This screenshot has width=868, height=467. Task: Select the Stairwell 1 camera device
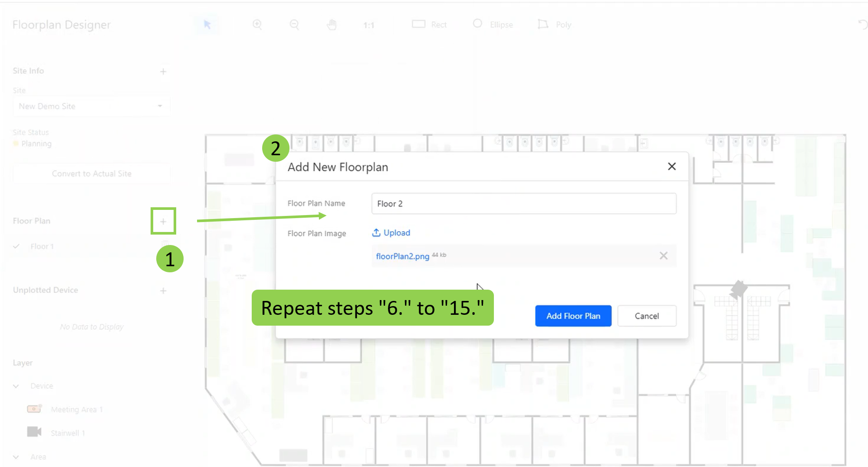(68, 433)
